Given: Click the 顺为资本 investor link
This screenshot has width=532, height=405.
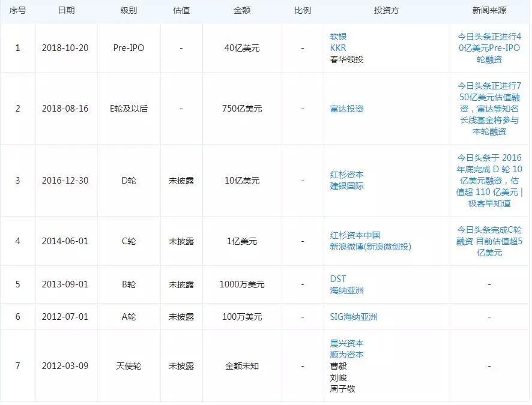Looking at the screenshot, I should point(346,355).
